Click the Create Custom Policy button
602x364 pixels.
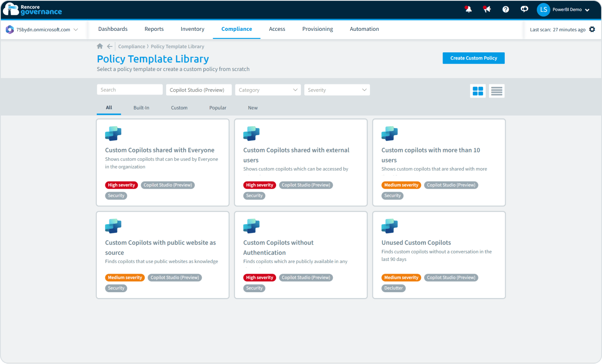click(x=473, y=58)
